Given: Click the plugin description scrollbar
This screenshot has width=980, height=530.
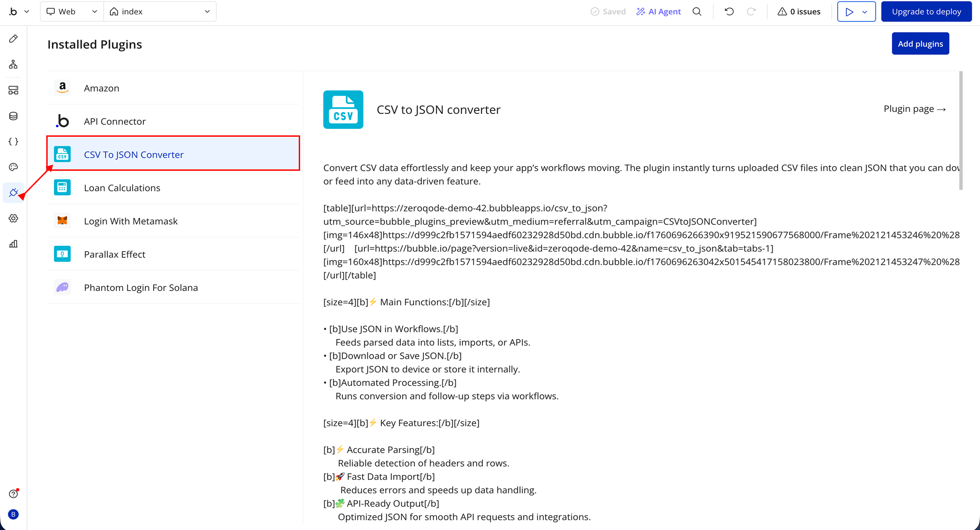Looking at the screenshot, I should [x=961, y=130].
